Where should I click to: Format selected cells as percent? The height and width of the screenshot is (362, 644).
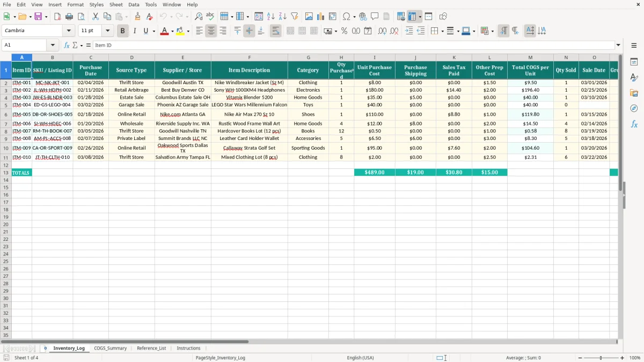pyautogui.click(x=344, y=31)
